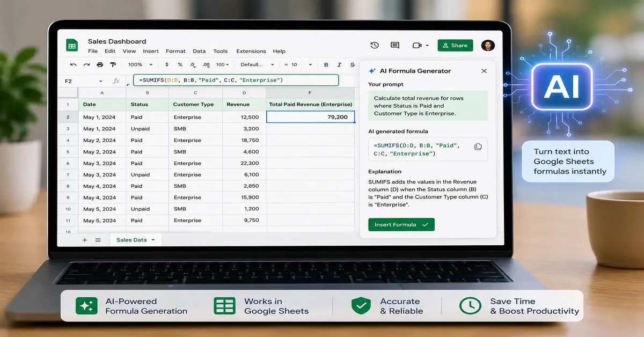Select column F header

(x=310, y=93)
